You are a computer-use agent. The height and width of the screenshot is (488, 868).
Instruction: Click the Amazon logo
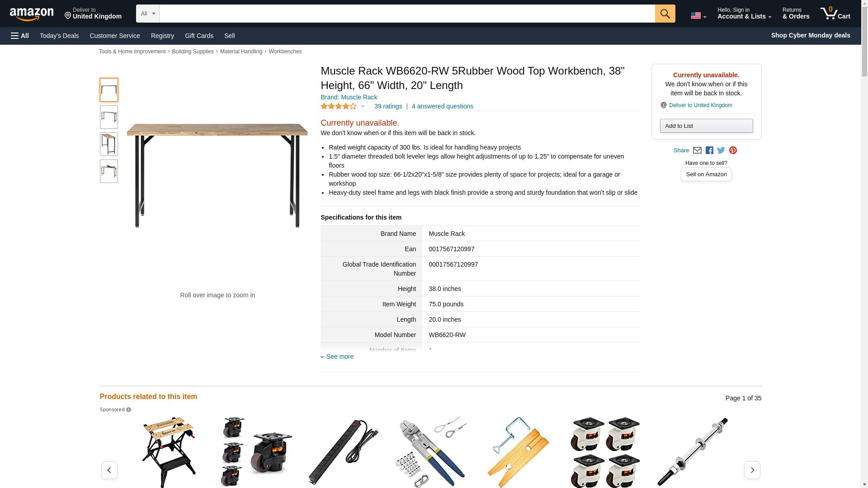point(32,14)
